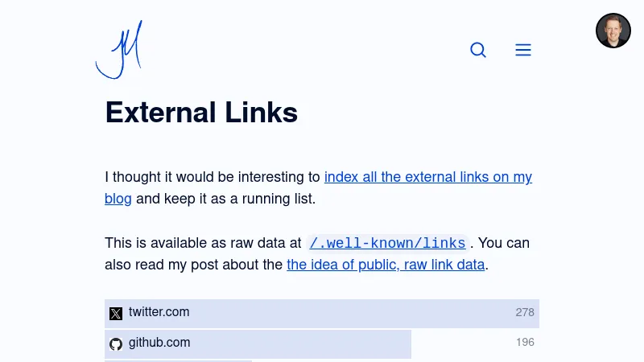Open the "index all the external links" link
This screenshot has height=362, width=644.
[x=427, y=177]
